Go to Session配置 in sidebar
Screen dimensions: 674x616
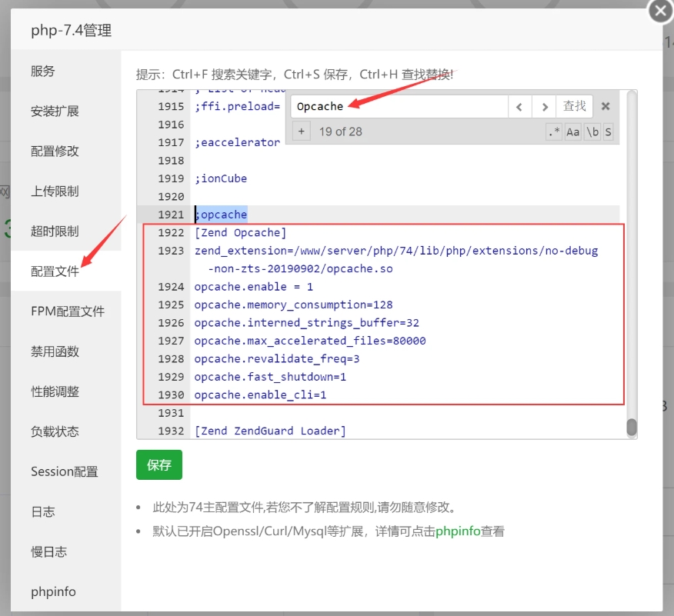pyautogui.click(x=65, y=471)
